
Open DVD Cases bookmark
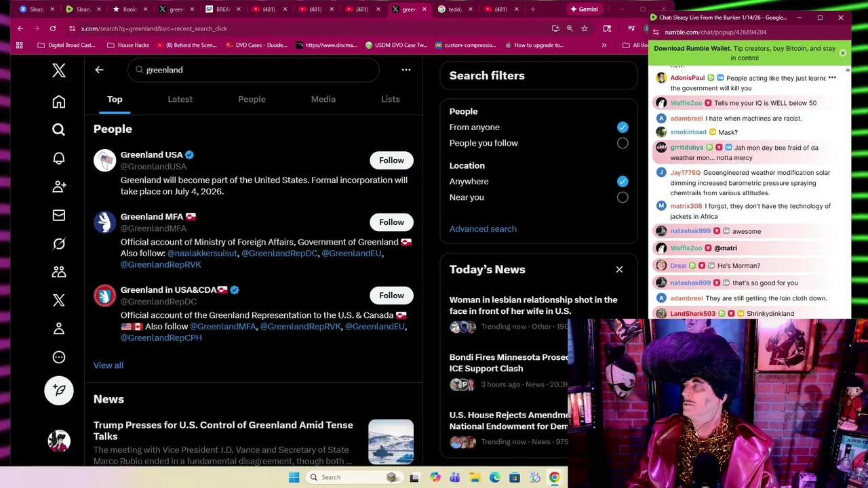(256, 45)
